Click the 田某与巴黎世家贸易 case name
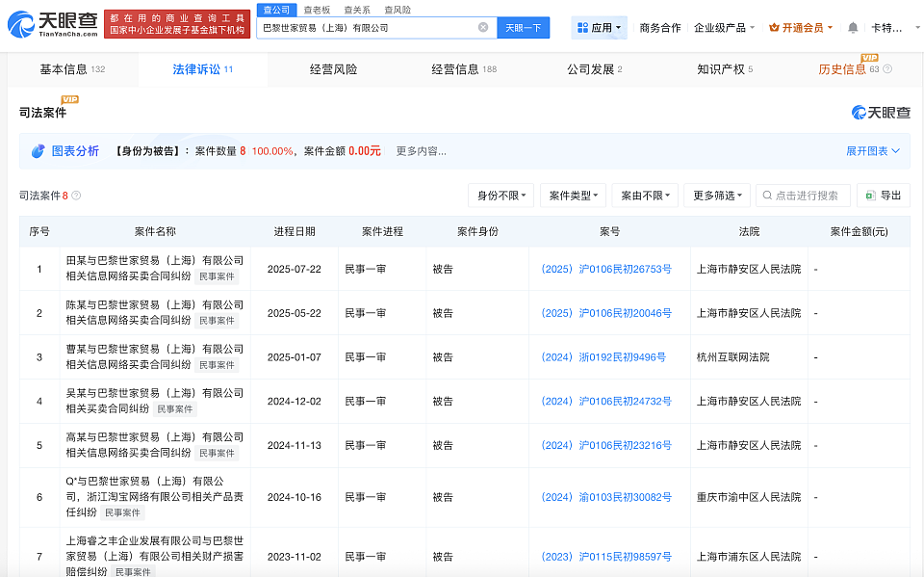 pyautogui.click(x=154, y=268)
